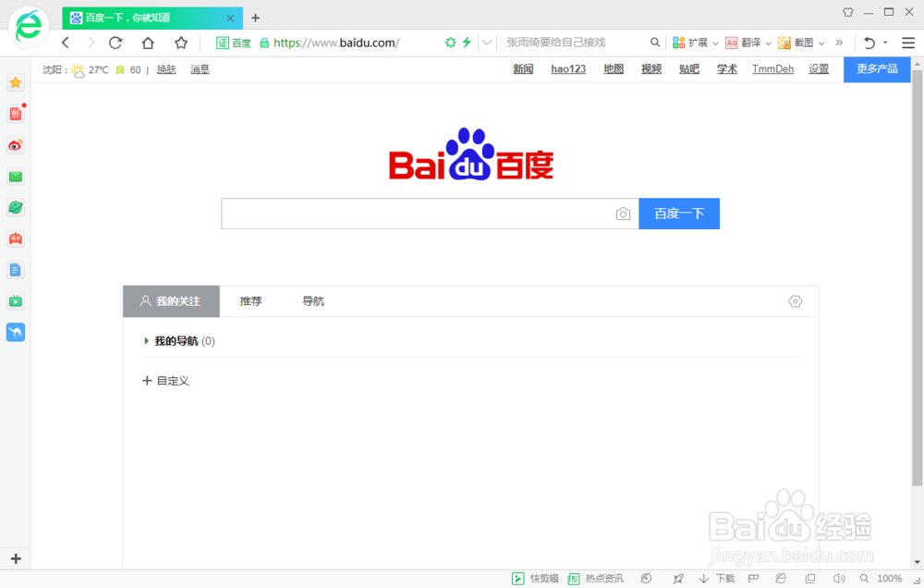Screen dimensions: 924x588
Task: Click the 百度一下 search button
Action: [679, 214]
